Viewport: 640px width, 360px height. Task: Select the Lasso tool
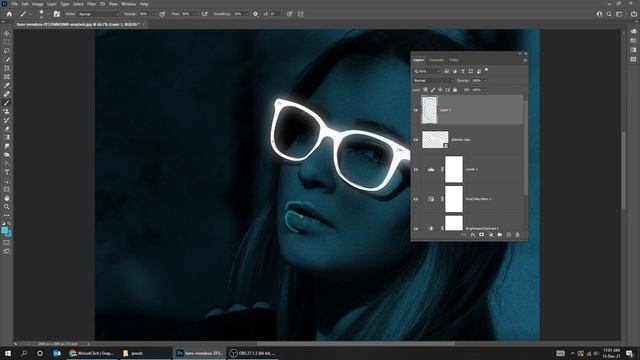click(7, 51)
